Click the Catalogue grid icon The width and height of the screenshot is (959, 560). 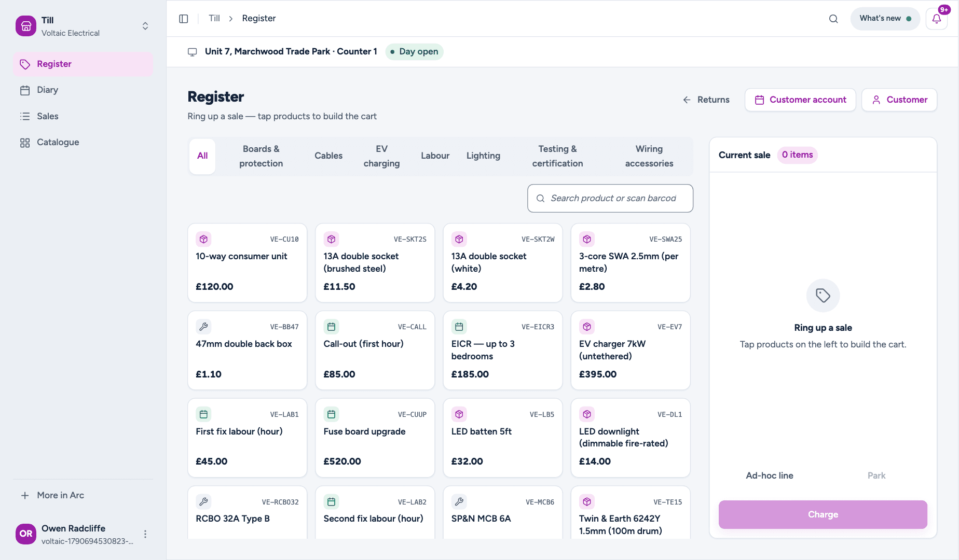click(25, 143)
